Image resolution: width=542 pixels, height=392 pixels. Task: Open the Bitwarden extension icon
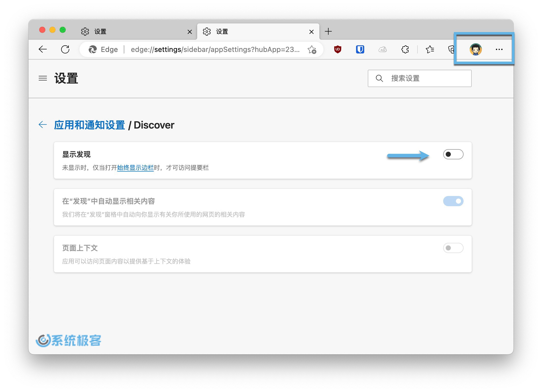pyautogui.click(x=360, y=49)
